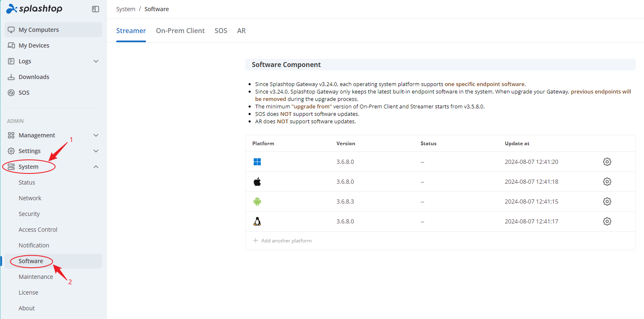This screenshot has width=644, height=319.
Task: Click the Software Component heading
Action: [286, 65]
